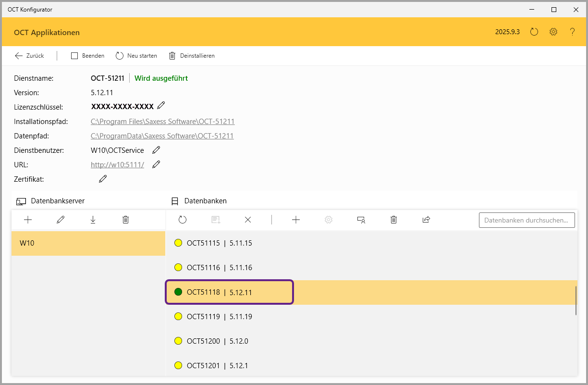Click the pencil icon next to Zertifikat

[x=103, y=179]
